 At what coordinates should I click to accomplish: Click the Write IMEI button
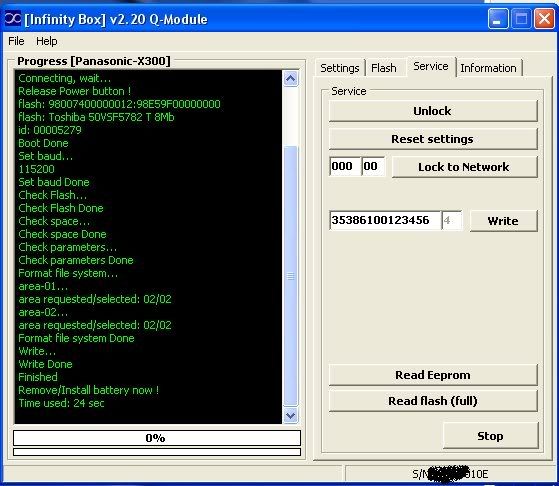[x=503, y=221]
